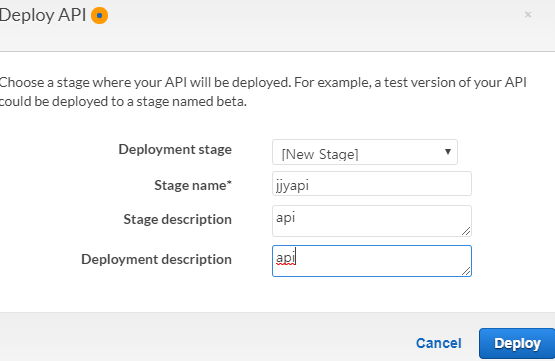Click the Stage description label

[178, 219]
